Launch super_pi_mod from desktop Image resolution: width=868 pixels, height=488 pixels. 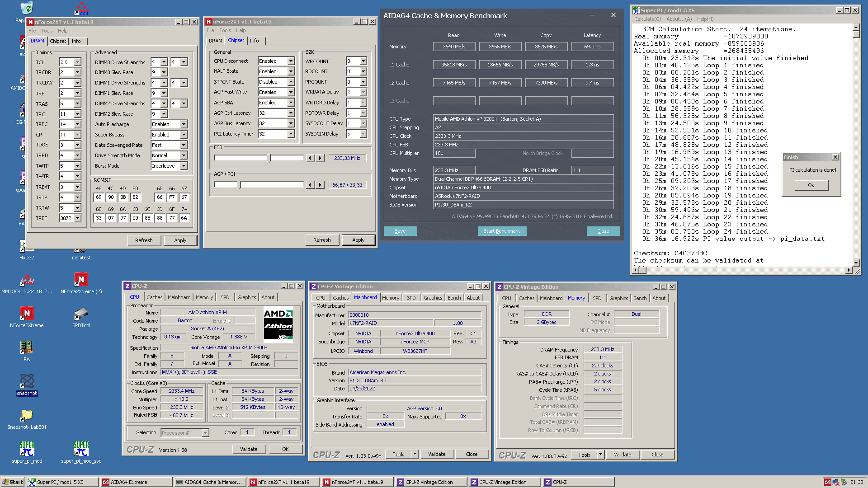tap(27, 453)
